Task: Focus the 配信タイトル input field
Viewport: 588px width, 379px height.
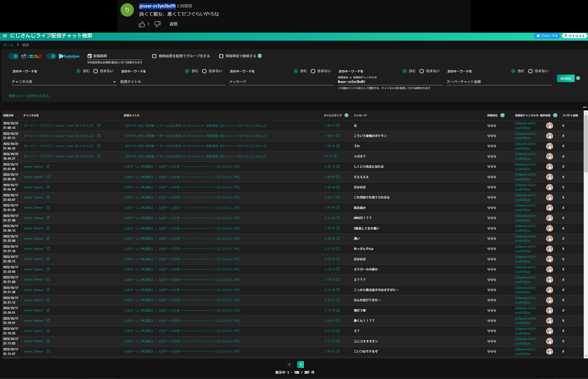Action: pyautogui.click(x=173, y=82)
